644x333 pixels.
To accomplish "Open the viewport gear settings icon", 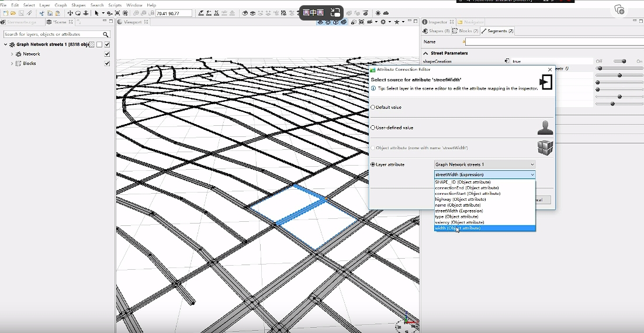I will (x=383, y=22).
